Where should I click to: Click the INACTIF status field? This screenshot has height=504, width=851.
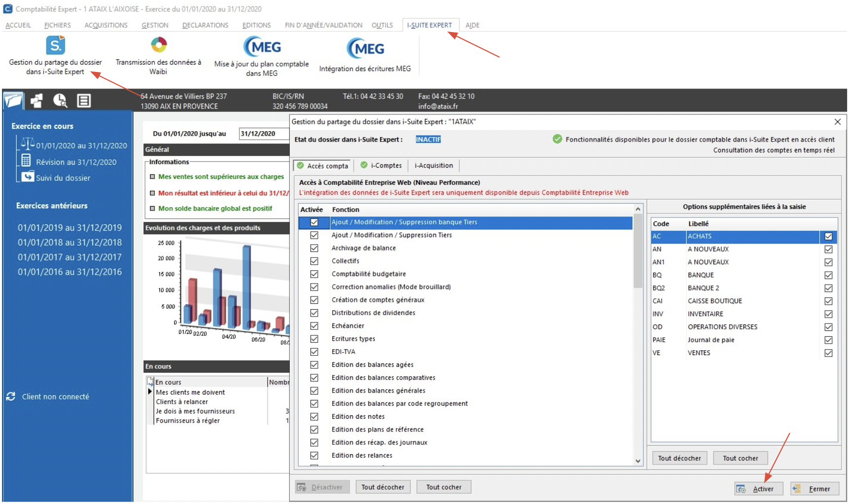[x=428, y=140]
